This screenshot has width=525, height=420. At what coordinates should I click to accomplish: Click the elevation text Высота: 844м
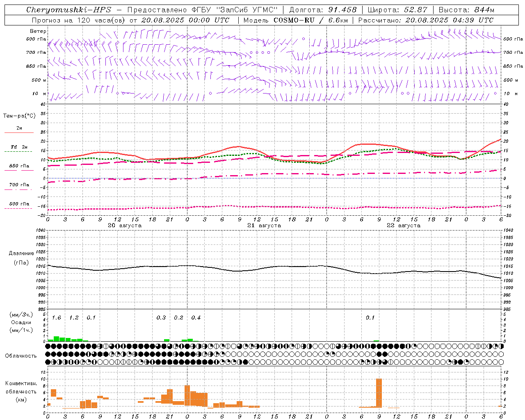click(x=467, y=10)
